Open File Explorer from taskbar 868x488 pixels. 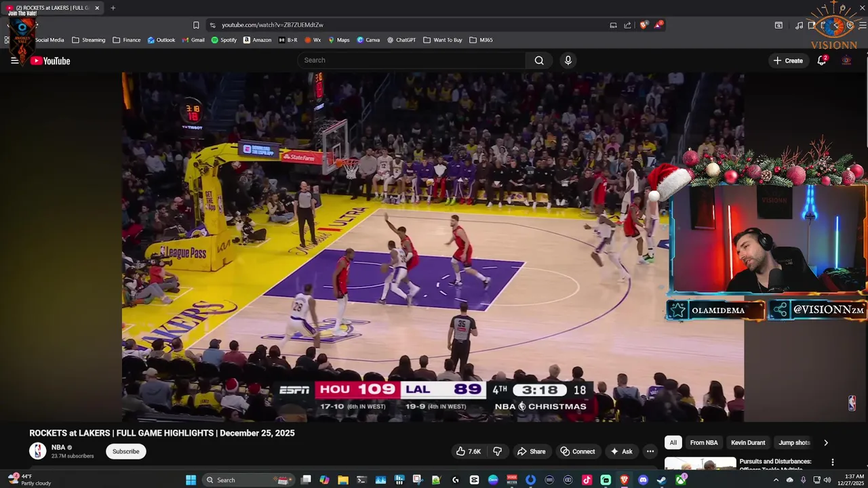tap(343, 480)
